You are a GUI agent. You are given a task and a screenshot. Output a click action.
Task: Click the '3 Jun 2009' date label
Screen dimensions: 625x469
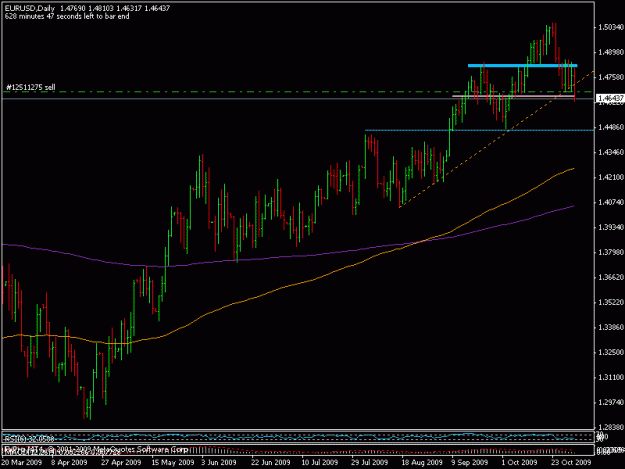pyautogui.click(x=219, y=462)
